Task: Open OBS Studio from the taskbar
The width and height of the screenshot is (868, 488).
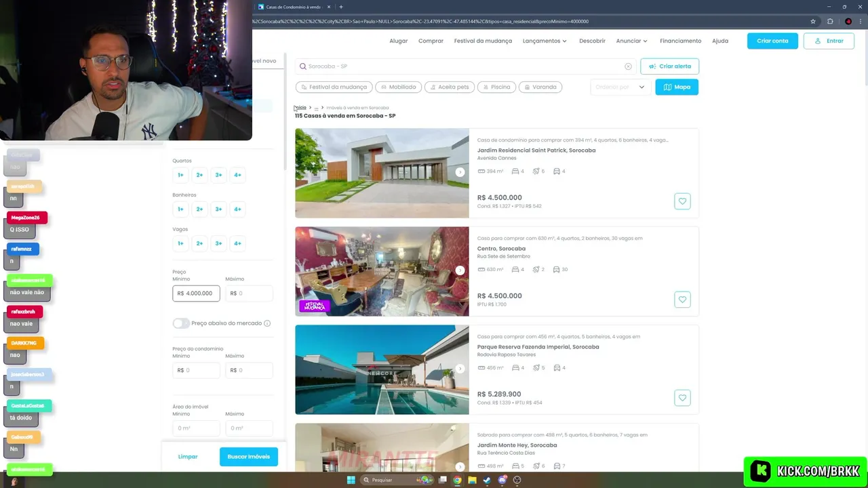Action: tap(517, 480)
